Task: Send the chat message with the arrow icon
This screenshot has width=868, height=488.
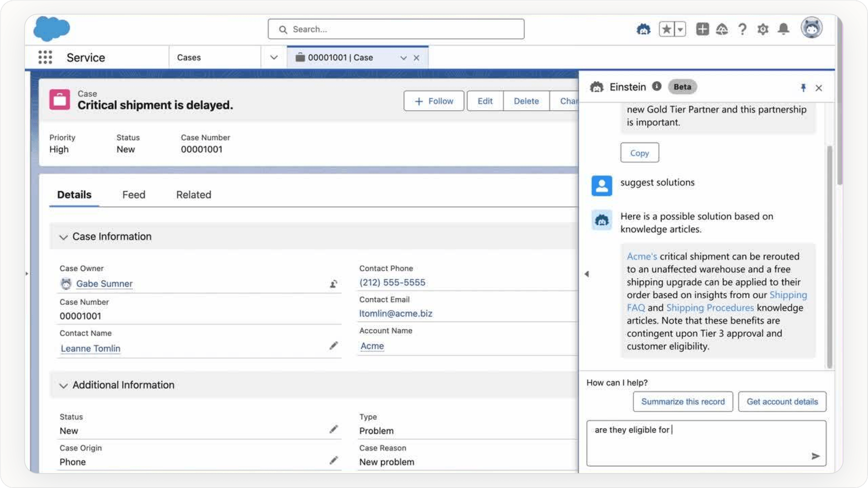Action: pos(815,456)
